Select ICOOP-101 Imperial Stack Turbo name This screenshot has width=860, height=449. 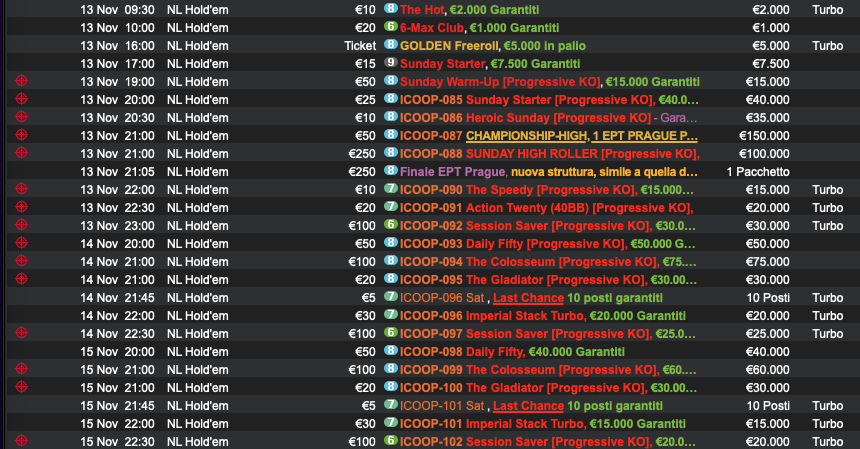coord(542,424)
